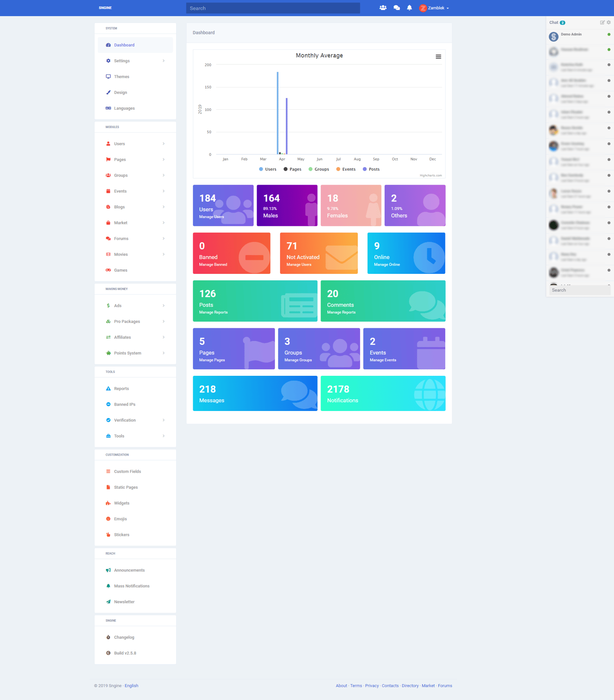Toggle Events series in chart legend

point(346,169)
